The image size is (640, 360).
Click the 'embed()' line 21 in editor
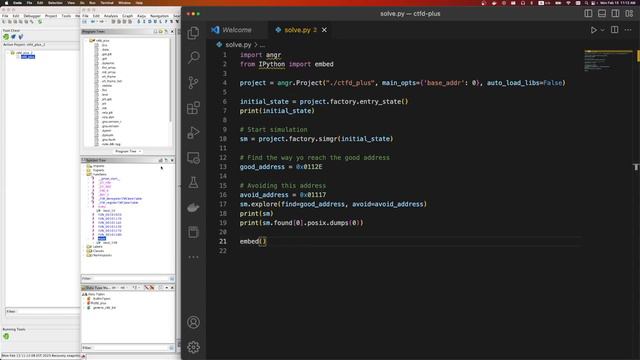coord(253,241)
